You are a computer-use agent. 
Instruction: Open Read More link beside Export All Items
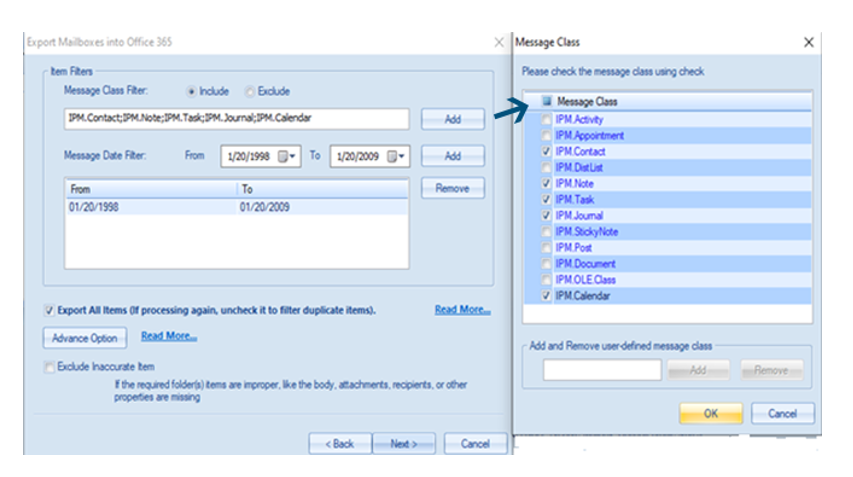point(462,309)
